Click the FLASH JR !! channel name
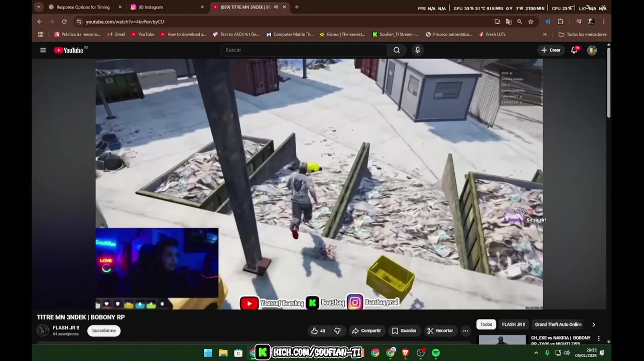The width and height of the screenshot is (644, 361). pos(66,328)
